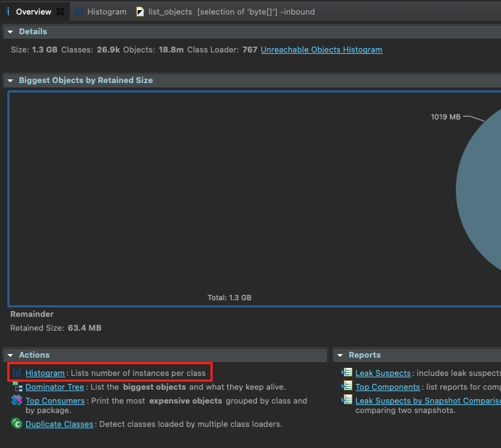Click the 1019 MB chart label
501x448 pixels.
tap(446, 117)
